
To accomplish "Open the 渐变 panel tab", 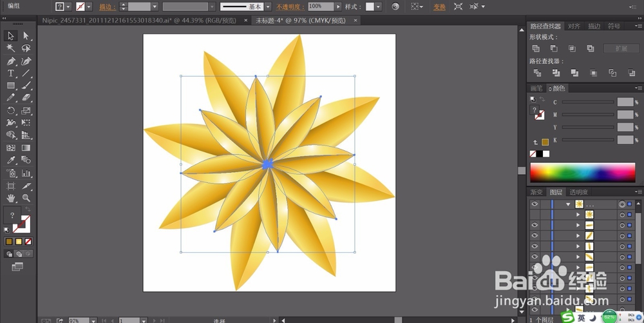I will tap(536, 192).
